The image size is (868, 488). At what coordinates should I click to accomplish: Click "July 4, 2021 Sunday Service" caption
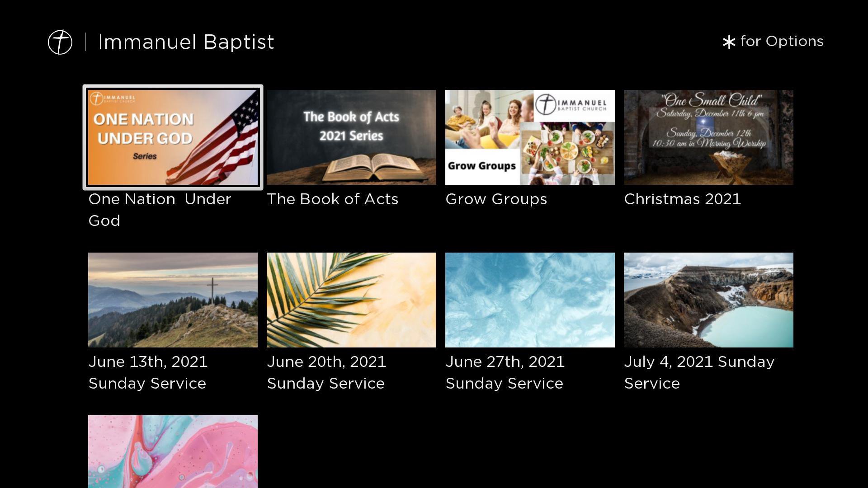pyautogui.click(x=699, y=372)
